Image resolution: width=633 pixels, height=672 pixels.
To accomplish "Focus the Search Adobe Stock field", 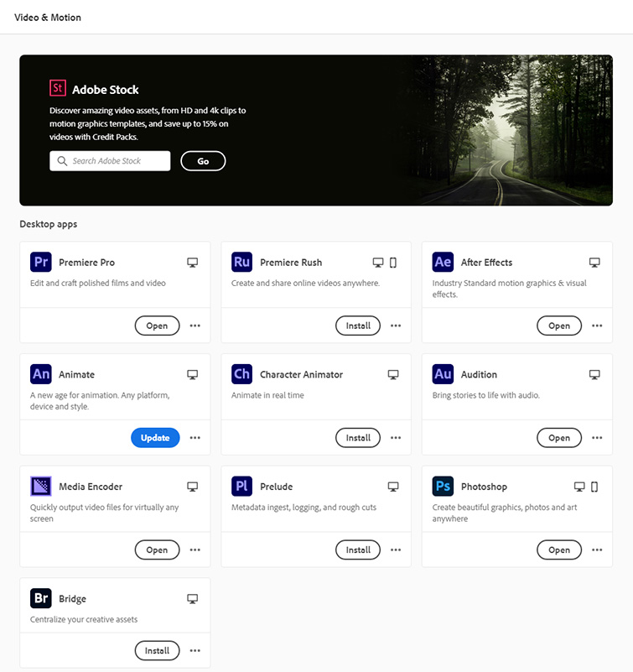I will [x=110, y=161].
